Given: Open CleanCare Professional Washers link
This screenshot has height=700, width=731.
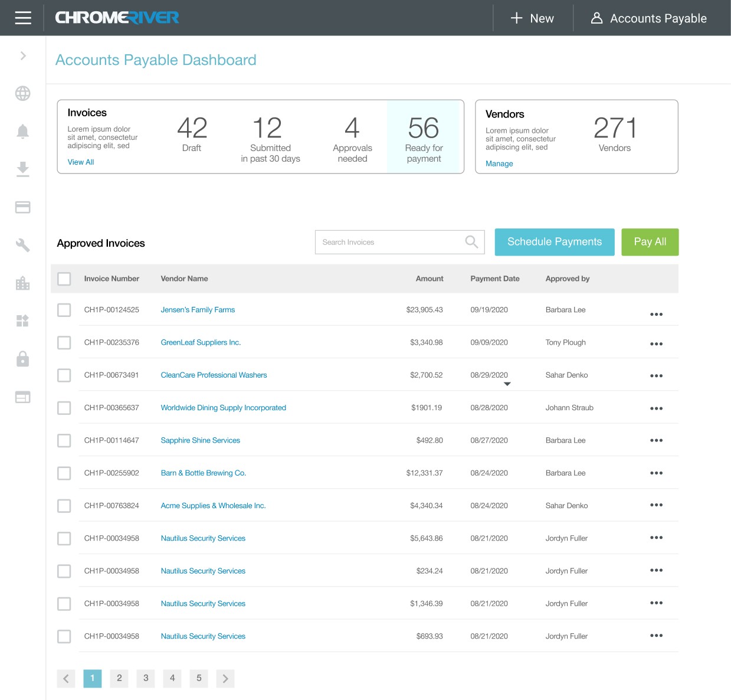Looking at the screenshot, I should [x=214, y=375].
